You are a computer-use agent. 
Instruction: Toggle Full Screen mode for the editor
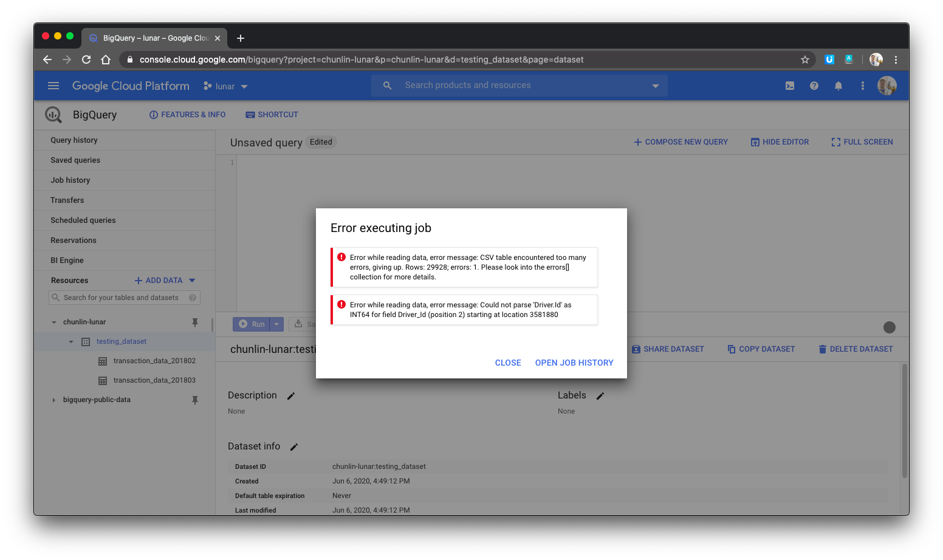click(x=862, y=142)
